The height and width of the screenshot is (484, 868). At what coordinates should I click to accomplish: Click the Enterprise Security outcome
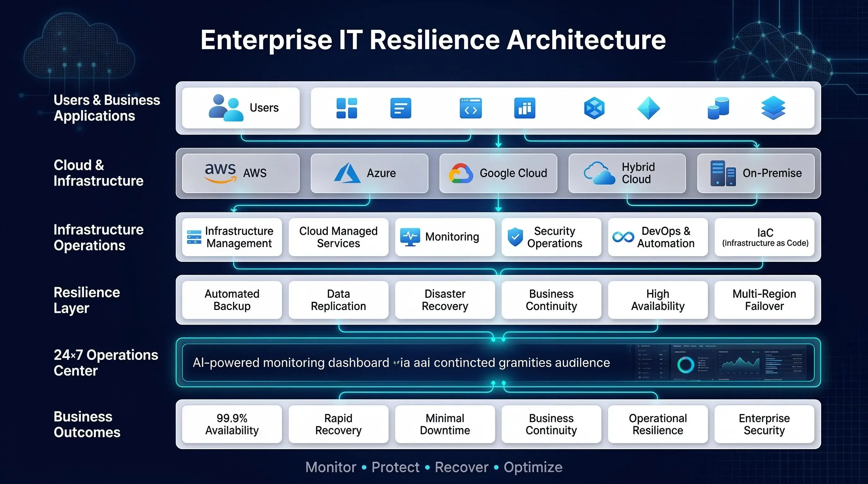click(x=764, y=424)
